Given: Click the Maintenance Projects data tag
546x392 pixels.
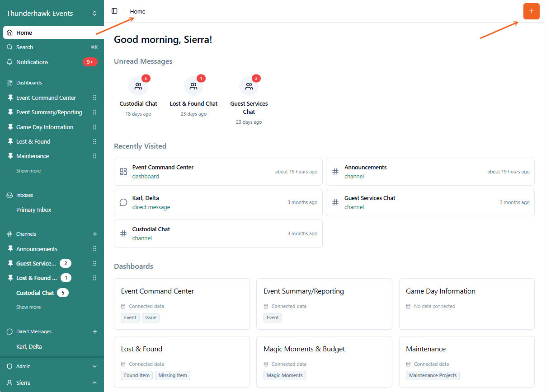Looking at the screenshot, I should (x=433, y=375).
